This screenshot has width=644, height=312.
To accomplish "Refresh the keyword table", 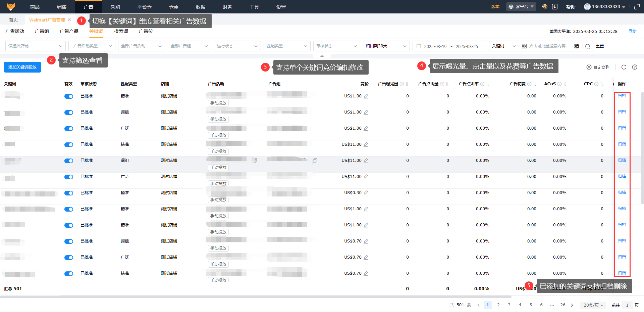I will coord(624,67).
